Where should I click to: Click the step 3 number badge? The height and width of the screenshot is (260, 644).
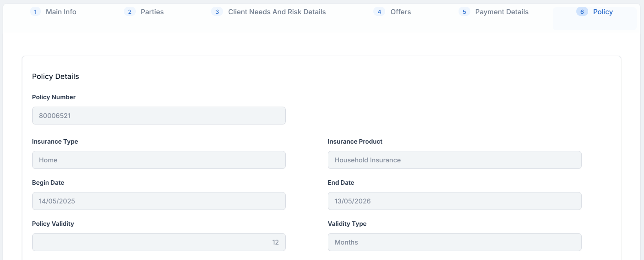pos(217,12)
